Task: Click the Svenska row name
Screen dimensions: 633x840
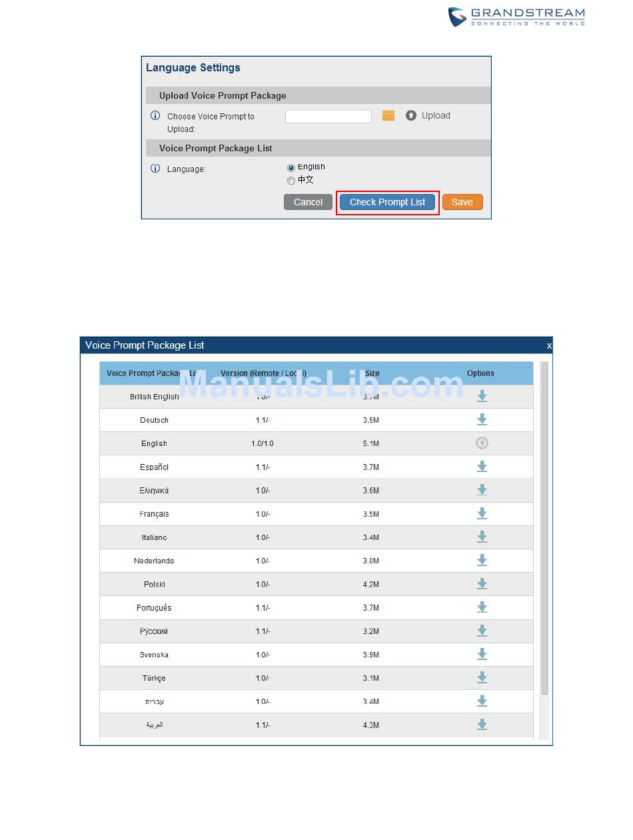Action: tap(154, 655)
